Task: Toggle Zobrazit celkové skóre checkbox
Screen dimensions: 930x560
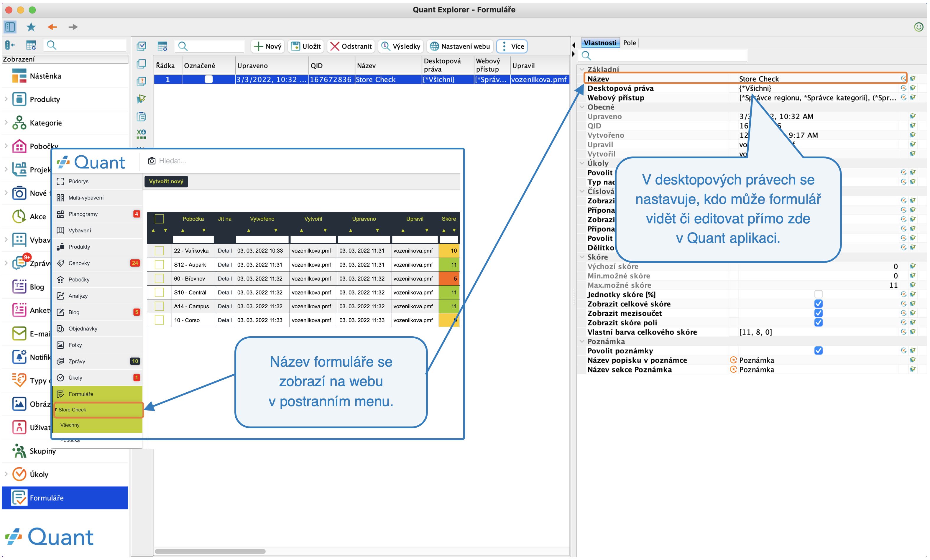Action: [818, 304]
